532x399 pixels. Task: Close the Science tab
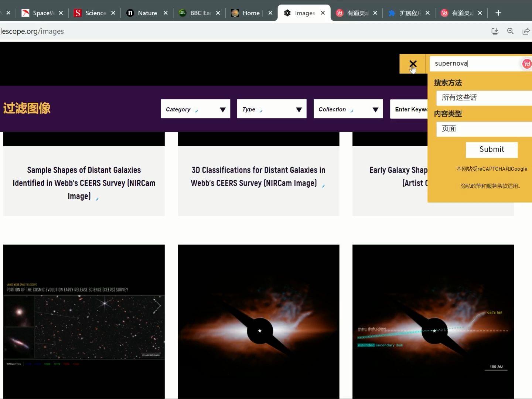(113, 13)
